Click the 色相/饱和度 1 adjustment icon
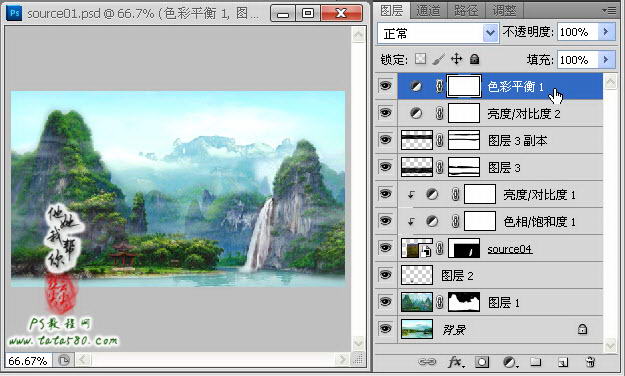Screen dimensions: 625x376 tap(432, 221)
